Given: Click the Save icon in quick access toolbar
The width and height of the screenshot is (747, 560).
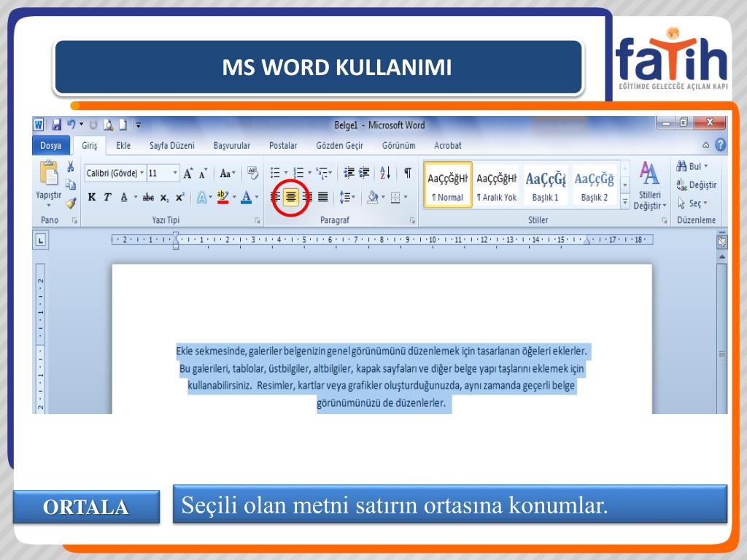Looking at the screenshot, I should (56, 125).
